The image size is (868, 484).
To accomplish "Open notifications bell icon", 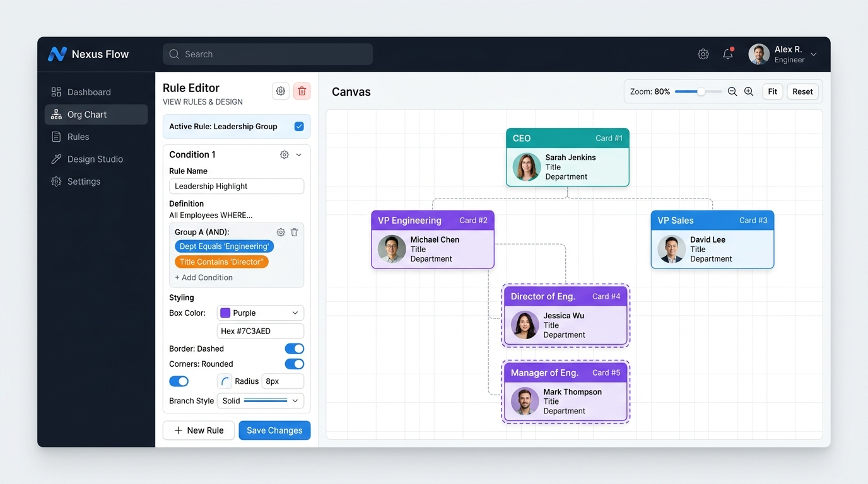I will (728, 54).
